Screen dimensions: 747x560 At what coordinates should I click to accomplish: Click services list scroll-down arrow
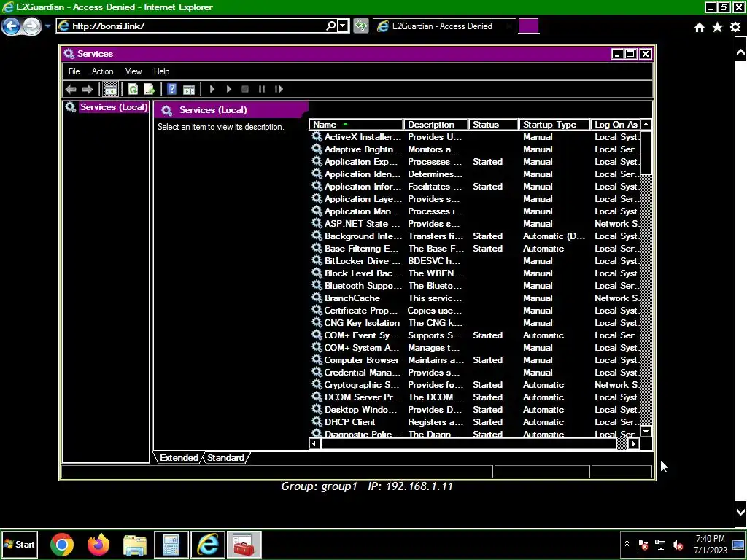pos(646,432)
